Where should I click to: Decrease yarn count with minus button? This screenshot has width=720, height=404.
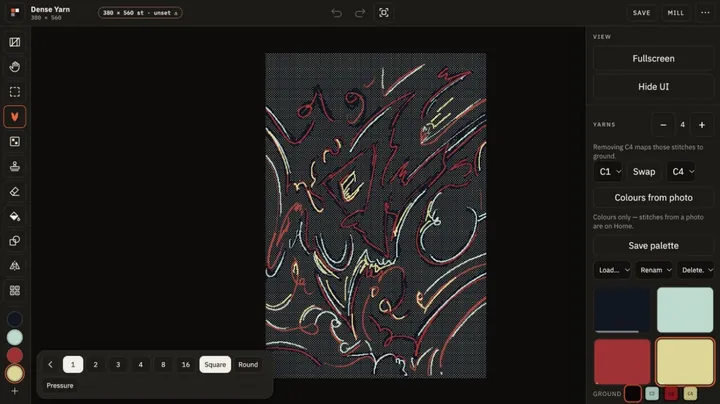point(663,125)
